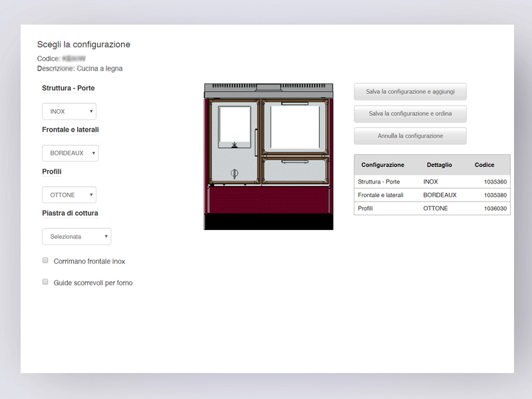Cancel with Annulla la configurazione button
532x399 pixels.
[410, 136]
